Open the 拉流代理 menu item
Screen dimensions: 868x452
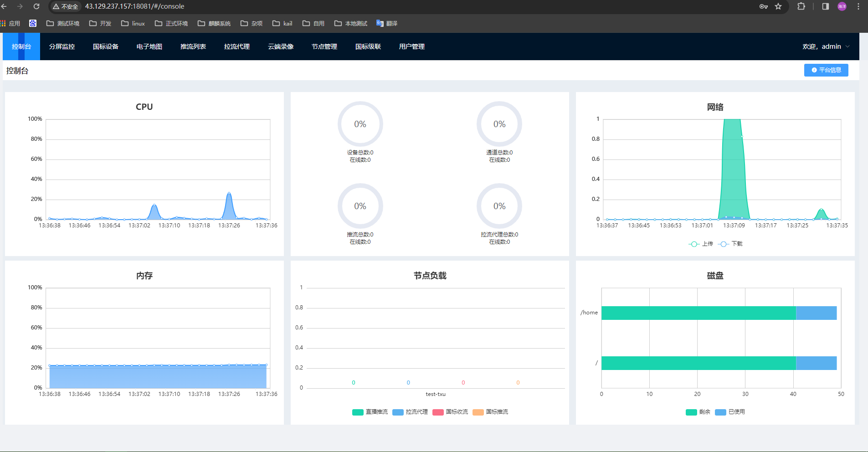tap(237, 46)
